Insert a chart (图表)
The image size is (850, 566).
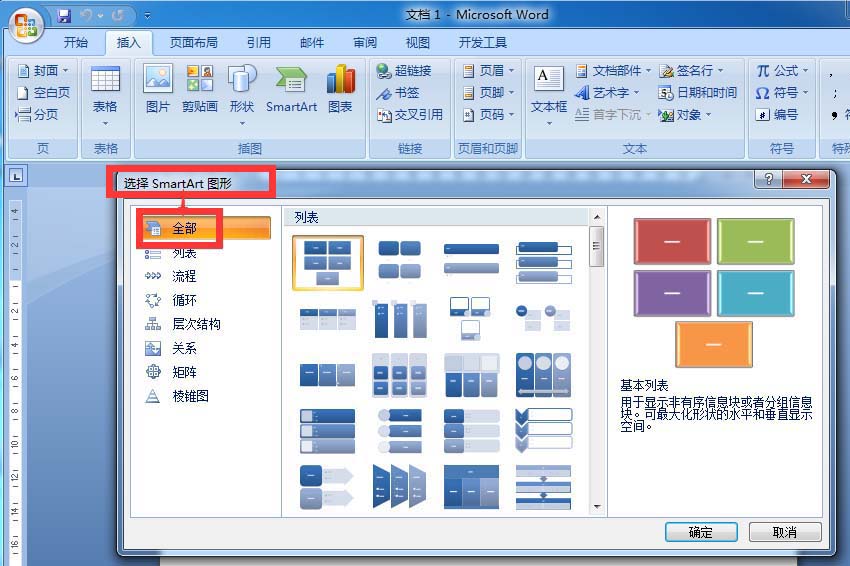[x=340, y=88]
